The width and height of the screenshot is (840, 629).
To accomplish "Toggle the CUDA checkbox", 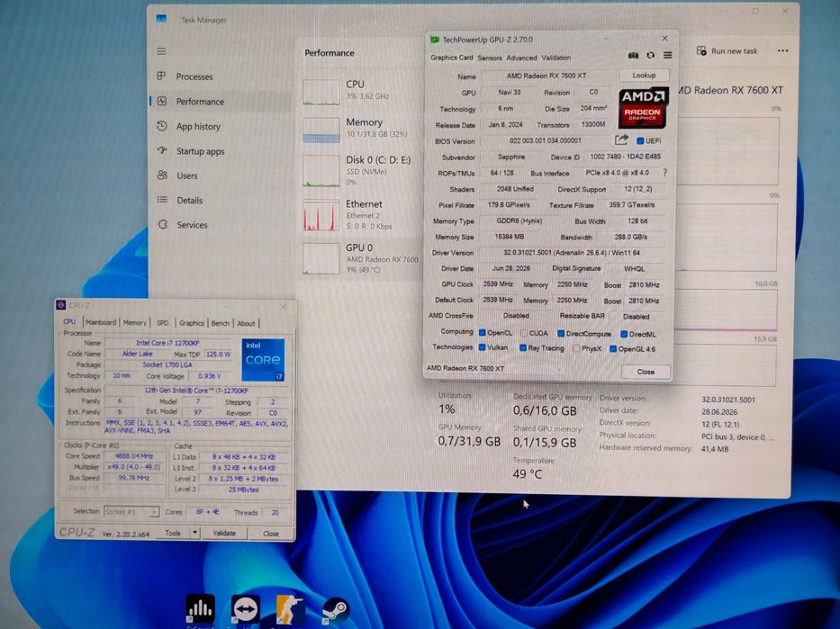I will (x=524, y=333).
